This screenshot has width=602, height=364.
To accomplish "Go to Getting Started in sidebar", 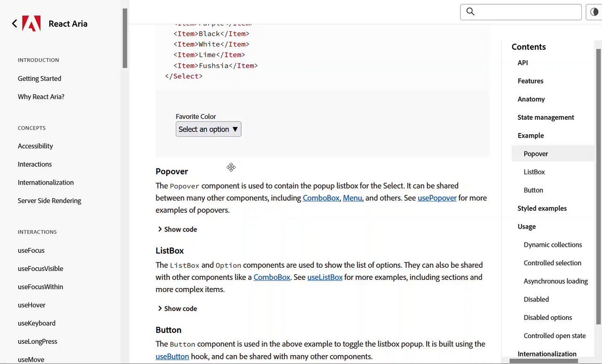I will (x=40, y=78).
